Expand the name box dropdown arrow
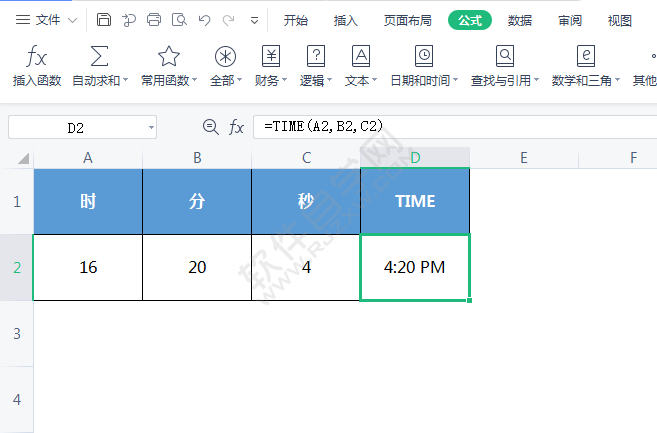The width and height of the screenshot is (657, 433). pyautogui.click(x=151, y=127)
